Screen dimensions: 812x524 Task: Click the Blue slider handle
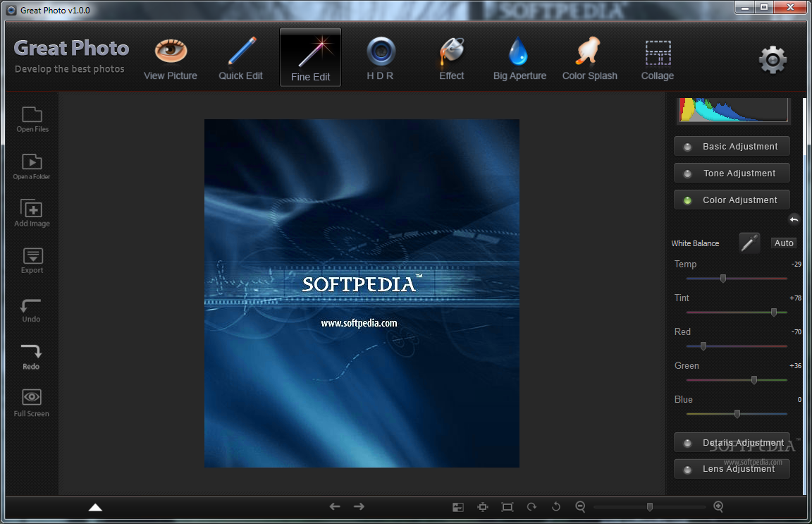737,413
